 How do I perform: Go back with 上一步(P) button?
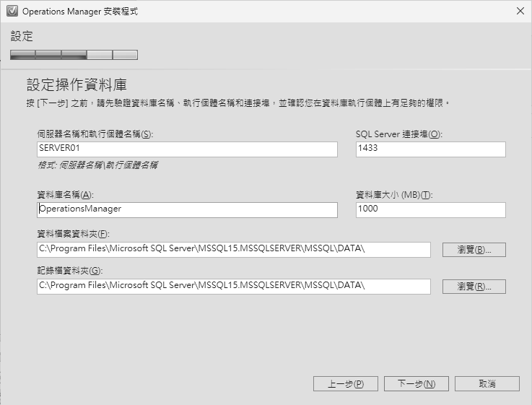tap(345, 383)
